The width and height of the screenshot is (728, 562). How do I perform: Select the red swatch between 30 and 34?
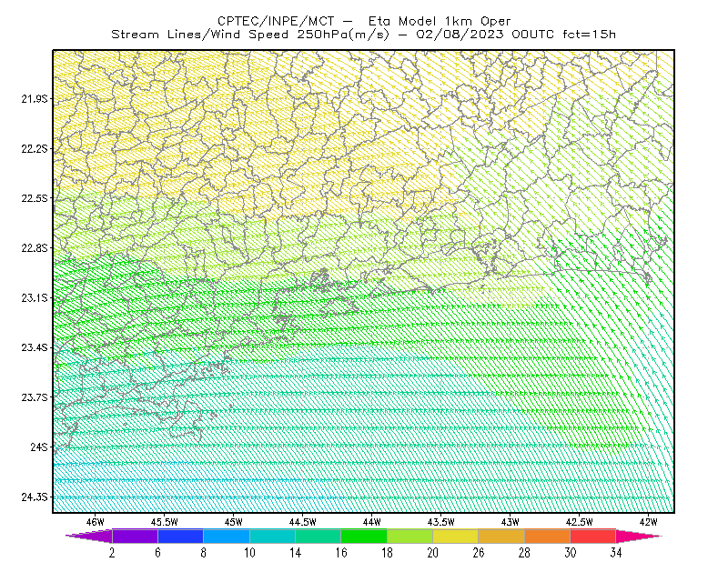[593, 536]
